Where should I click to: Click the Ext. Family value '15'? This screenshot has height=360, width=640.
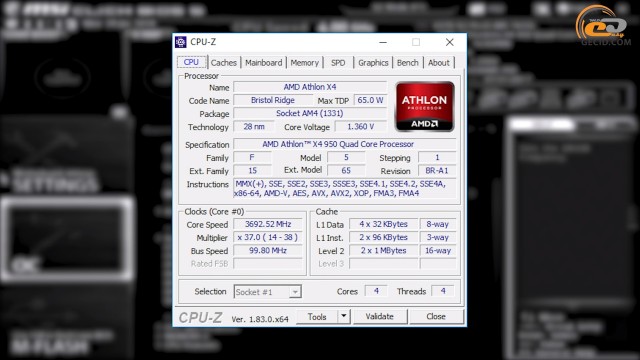[252, 170]
